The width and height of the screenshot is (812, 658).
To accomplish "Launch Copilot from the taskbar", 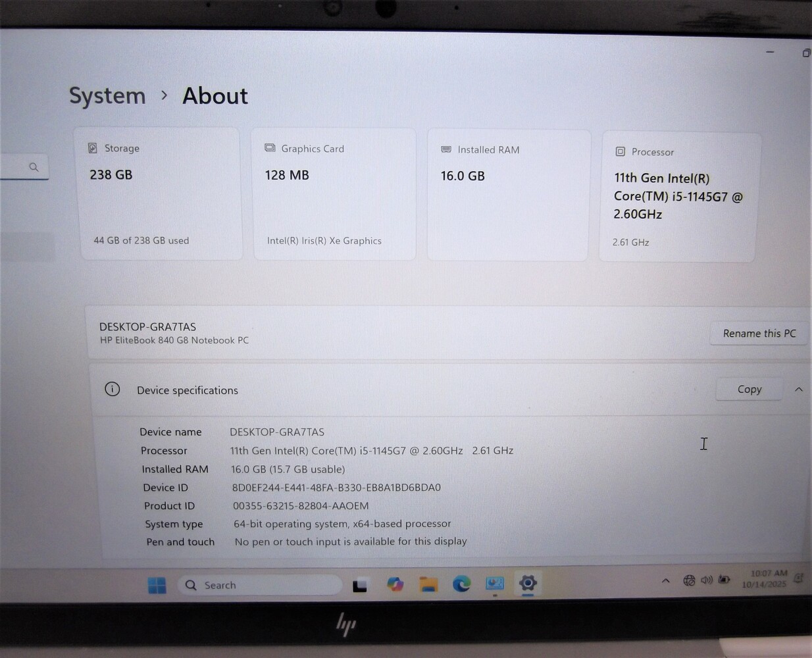I will click(395, 584).
